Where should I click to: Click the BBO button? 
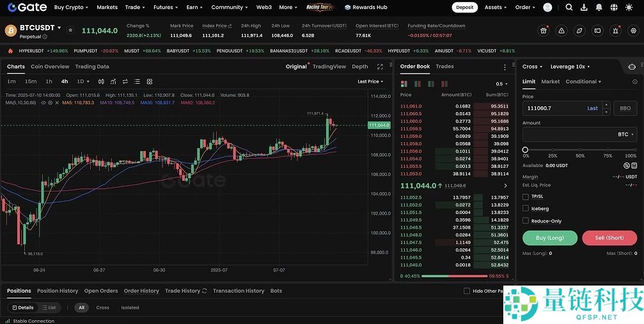625,108
